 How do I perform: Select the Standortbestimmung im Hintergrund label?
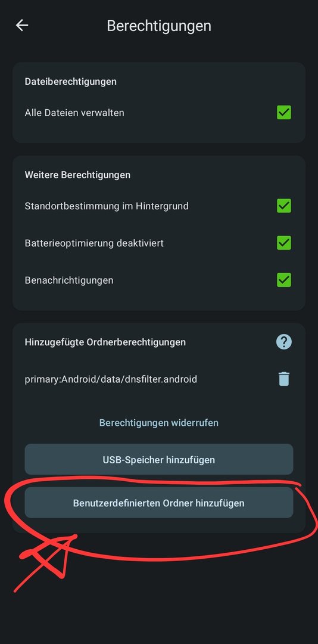[107, 206]
